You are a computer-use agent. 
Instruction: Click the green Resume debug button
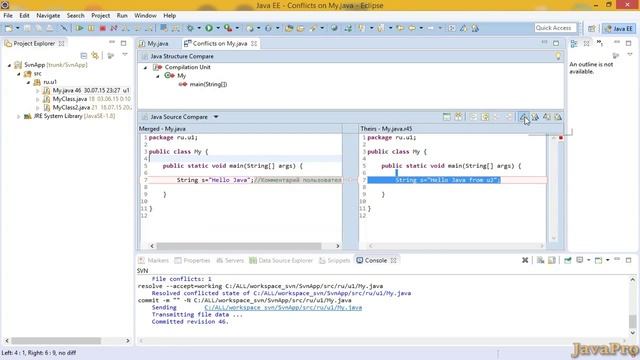pyautogui.click(x=80, y=28)
